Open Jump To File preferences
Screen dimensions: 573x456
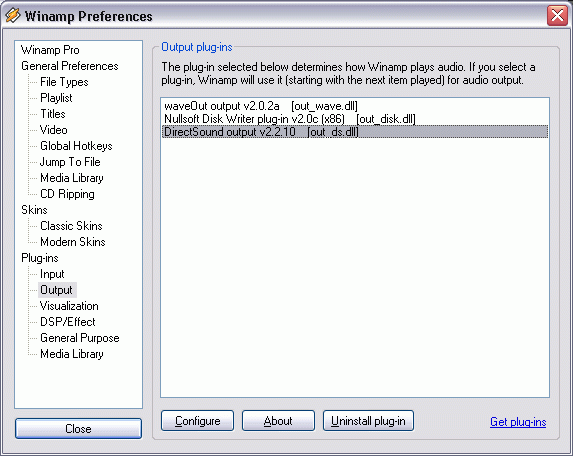pyautogui.click(x=70, y=162)
